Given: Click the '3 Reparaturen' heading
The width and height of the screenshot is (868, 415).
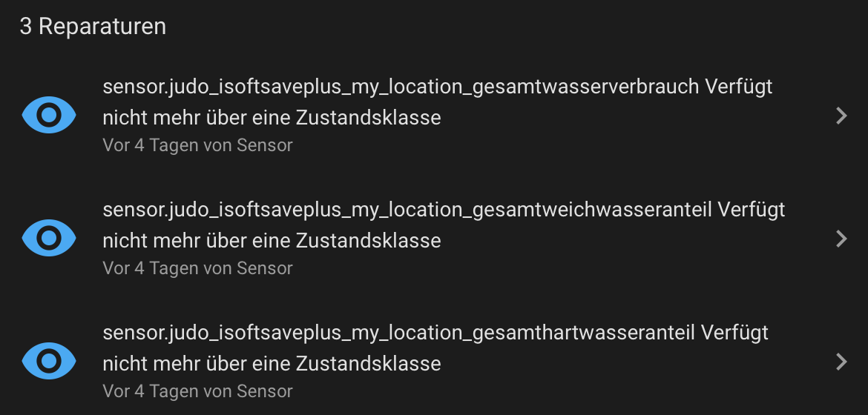Looking at the screenshot, I should coord(93,27).
